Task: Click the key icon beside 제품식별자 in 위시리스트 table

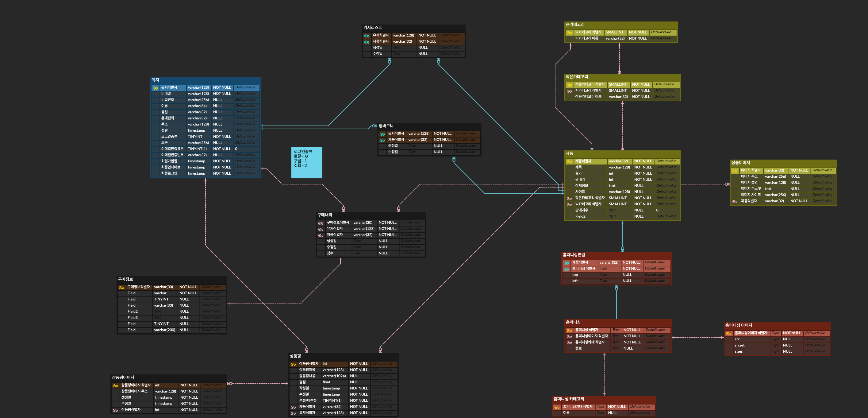Action: tap(367, 42)
